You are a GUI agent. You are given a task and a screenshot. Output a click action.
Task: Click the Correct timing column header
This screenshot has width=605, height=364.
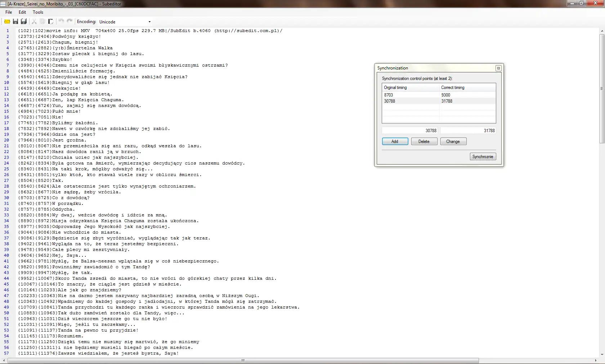(x=467, y=87)
